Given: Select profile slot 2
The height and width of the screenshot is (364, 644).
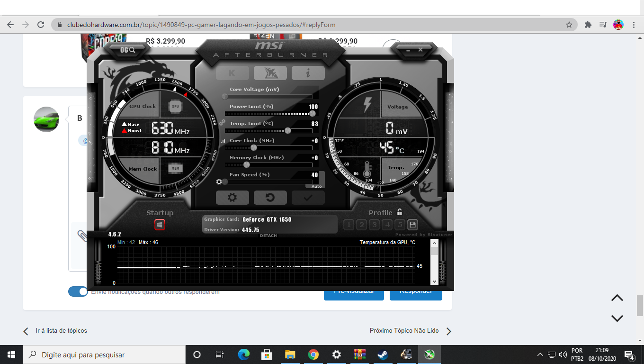Looking at the screenshot, I should point(361,225).
